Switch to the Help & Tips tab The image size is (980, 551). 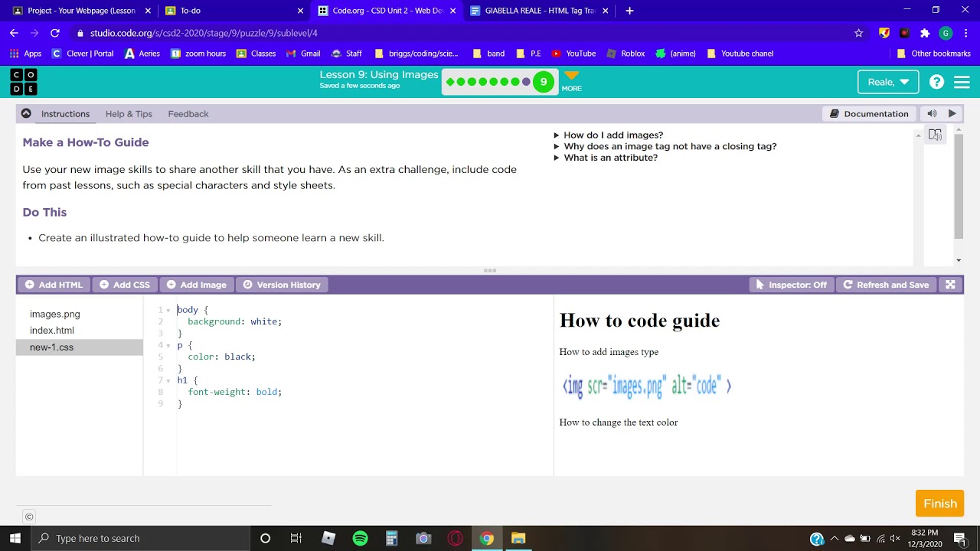129,114
